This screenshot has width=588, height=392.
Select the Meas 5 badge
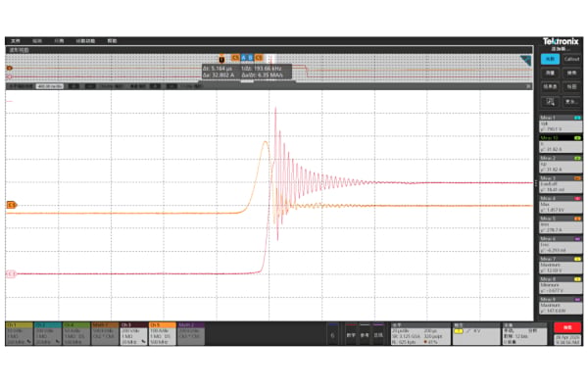coord(561,224)
